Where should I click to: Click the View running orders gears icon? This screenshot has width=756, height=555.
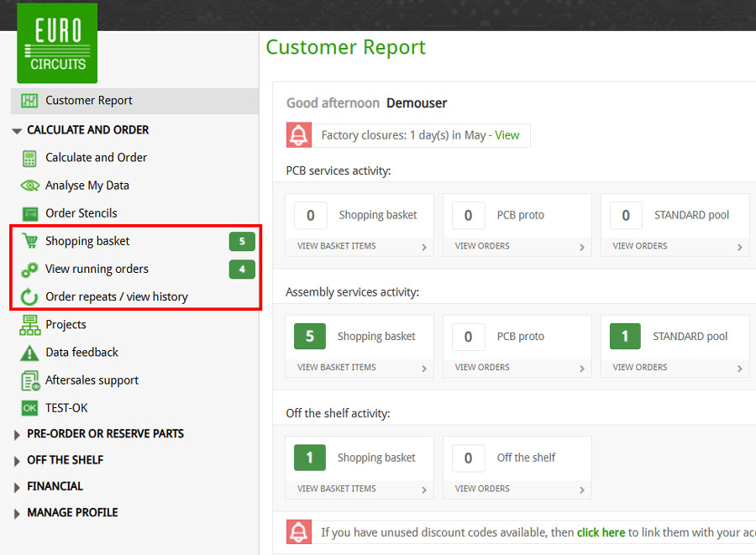[x=29, y=270]
